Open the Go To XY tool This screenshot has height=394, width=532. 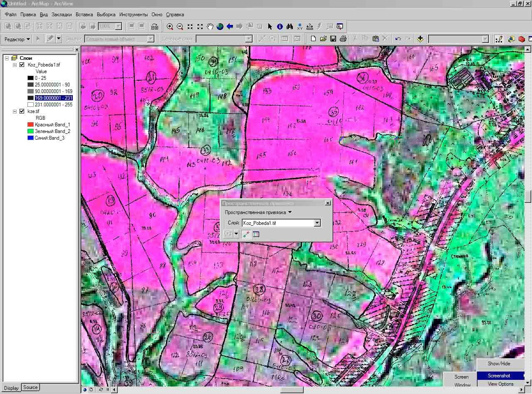[300, 27]
